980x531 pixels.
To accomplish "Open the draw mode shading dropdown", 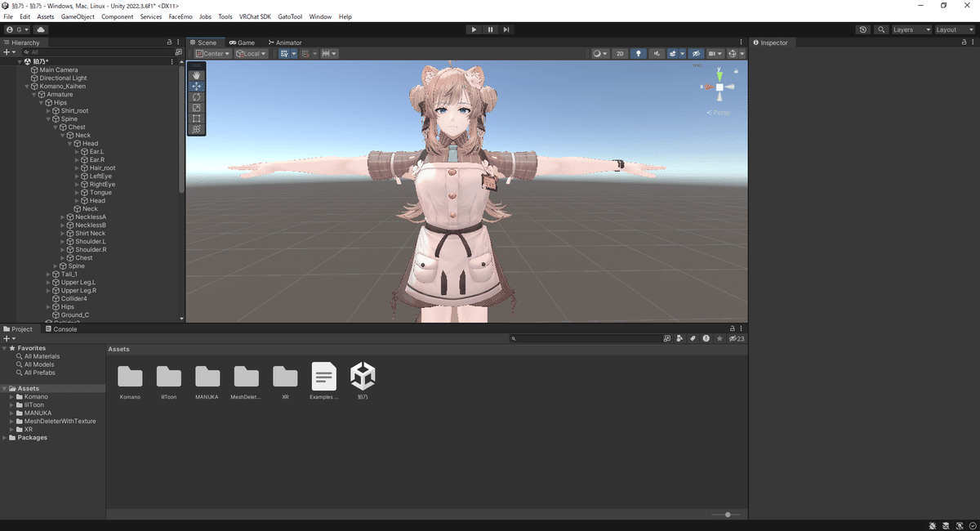I will (x=600, y=54).
